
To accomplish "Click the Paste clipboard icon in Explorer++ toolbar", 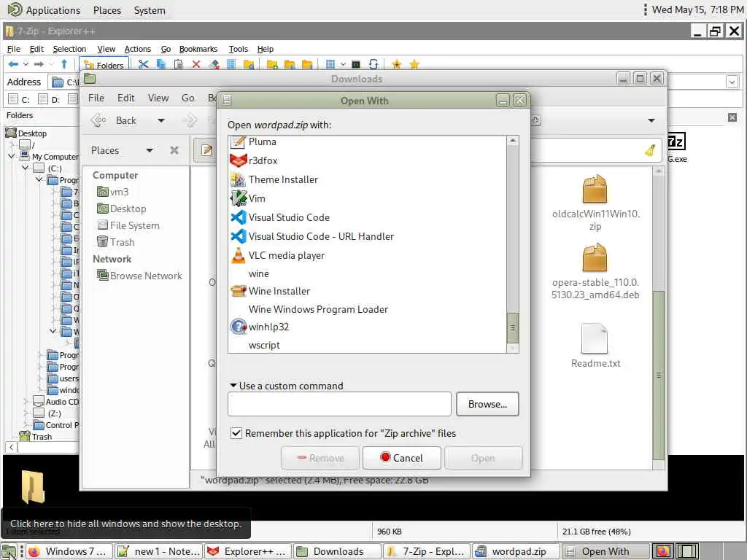I will pyautogui.click(x=179, y=64).
